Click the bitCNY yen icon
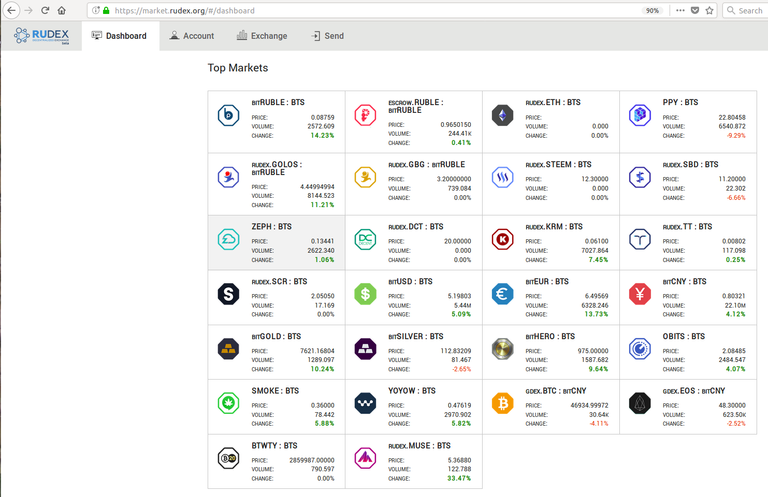Screen dimensions: 768x497 (x=640, y=294)
